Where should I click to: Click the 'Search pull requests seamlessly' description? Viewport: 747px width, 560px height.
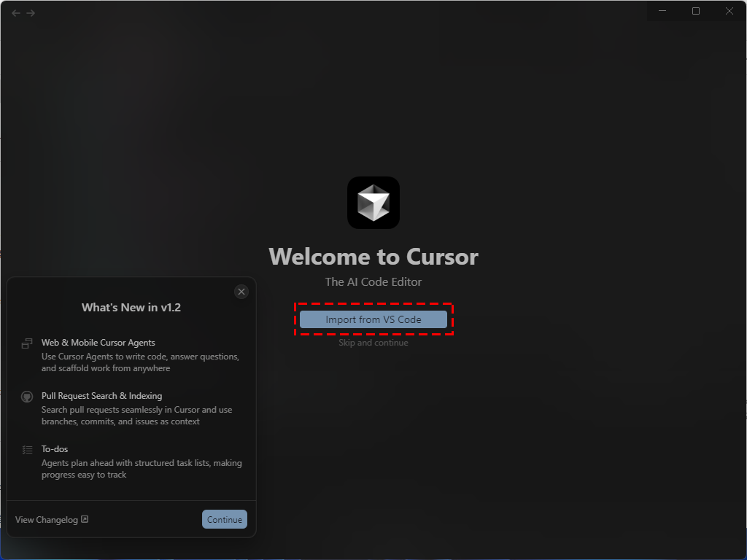tap(136, 416)
